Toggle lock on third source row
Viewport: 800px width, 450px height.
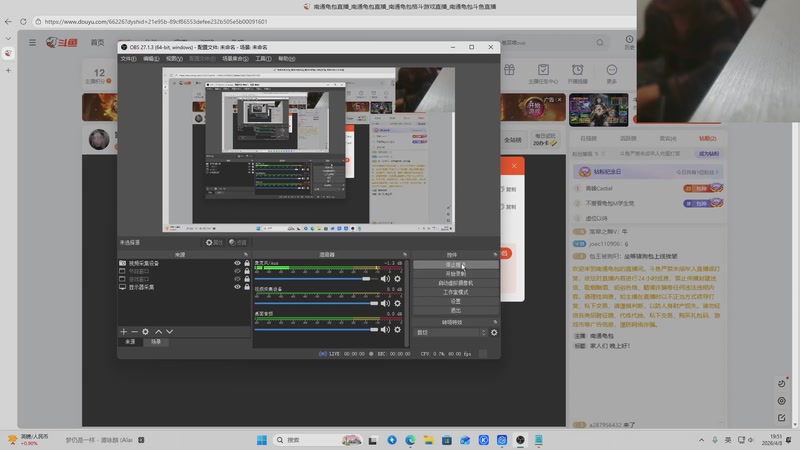[247, 279]
